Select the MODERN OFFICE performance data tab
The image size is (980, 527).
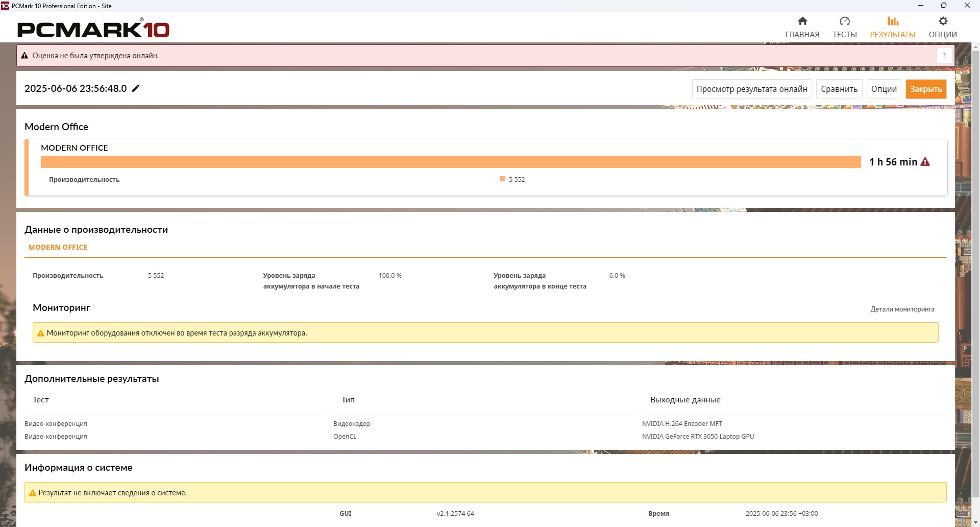58,247
